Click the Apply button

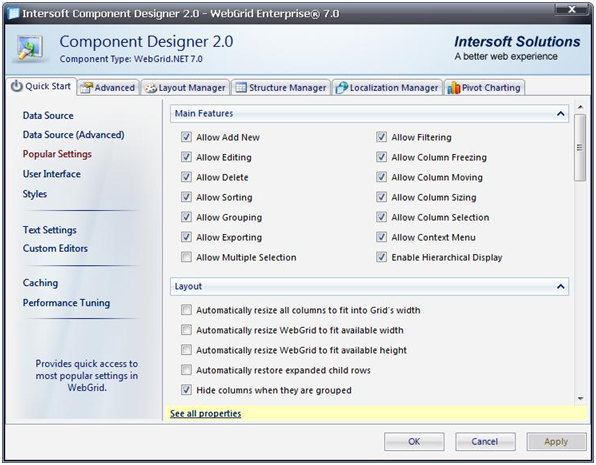556,441
